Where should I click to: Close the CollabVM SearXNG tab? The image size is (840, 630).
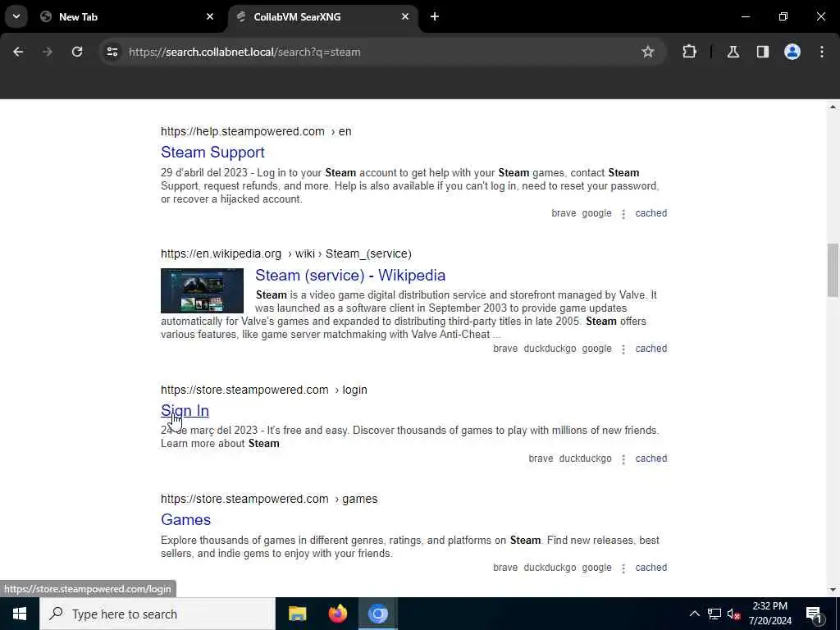(405, 16)
